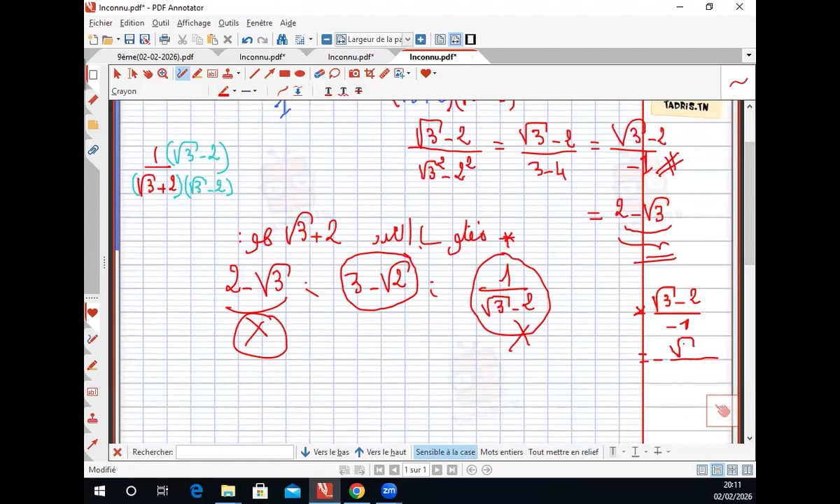The width and height of the screenshot is (840, 504).
Task: Click the snapshot camera tool
Action: pos(354,73)
